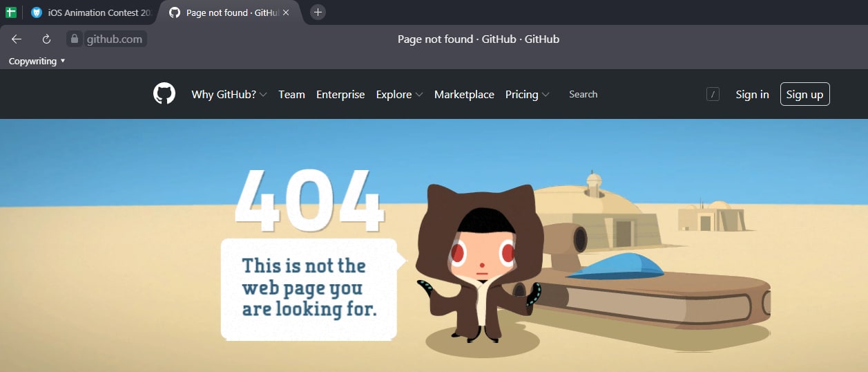Click the Sign in link
Viewport: 868px width, 372px height.
(x=752, y=95)
